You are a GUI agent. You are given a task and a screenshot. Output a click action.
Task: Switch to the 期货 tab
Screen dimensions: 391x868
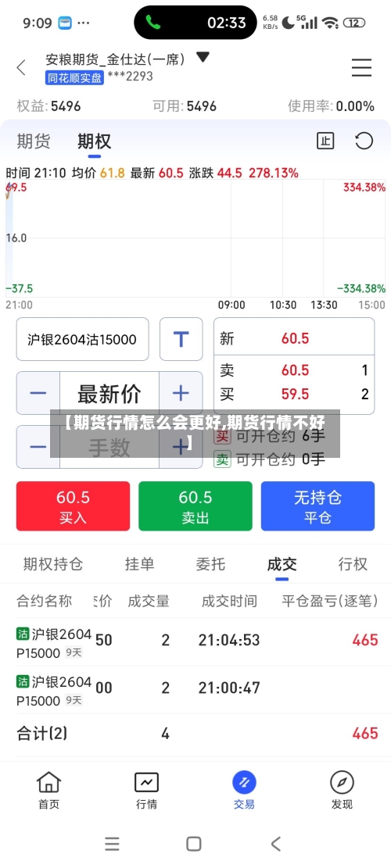click(34, 141)
